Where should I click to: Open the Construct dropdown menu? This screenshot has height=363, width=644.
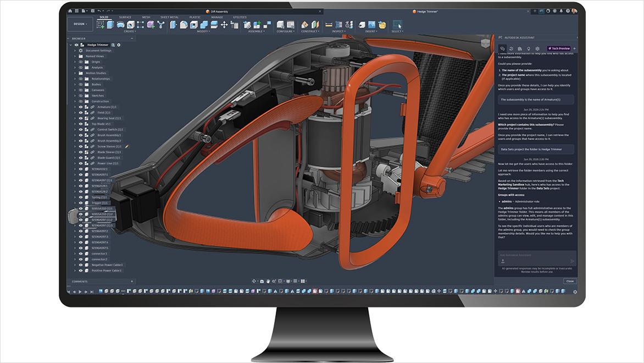pyautogui.click(x=310, y=31)
